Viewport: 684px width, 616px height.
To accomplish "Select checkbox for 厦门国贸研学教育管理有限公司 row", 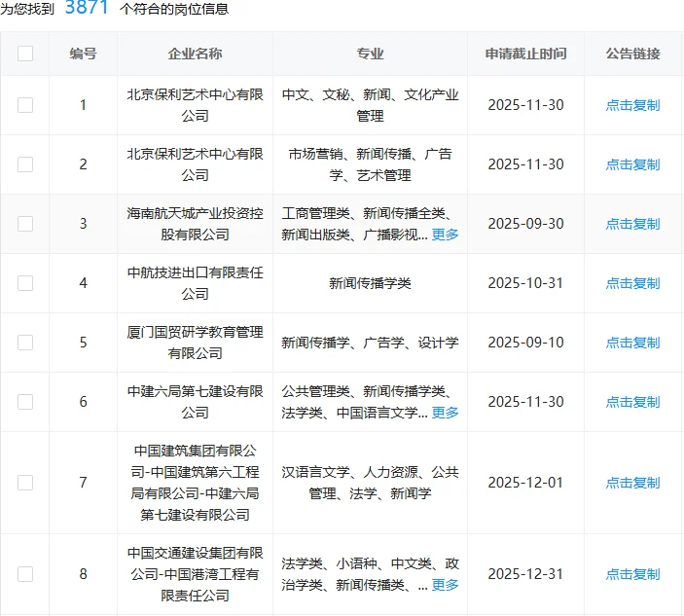I will 25,342.
